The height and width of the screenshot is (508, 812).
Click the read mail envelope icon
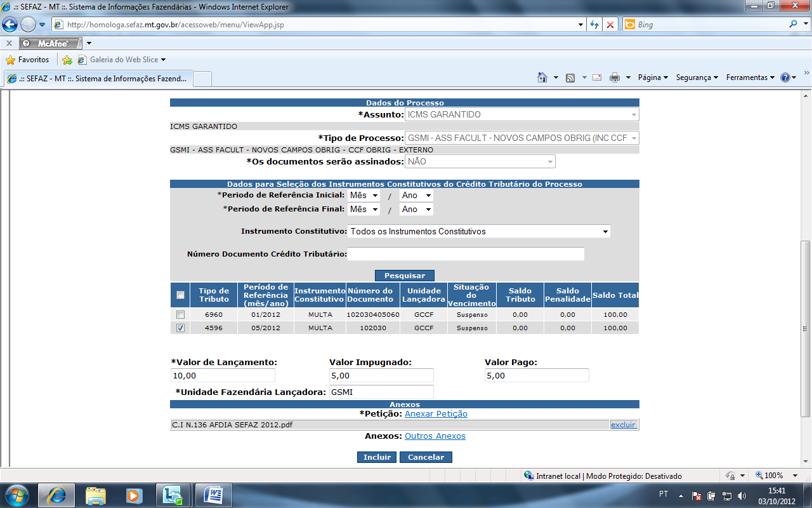(597, 77)
